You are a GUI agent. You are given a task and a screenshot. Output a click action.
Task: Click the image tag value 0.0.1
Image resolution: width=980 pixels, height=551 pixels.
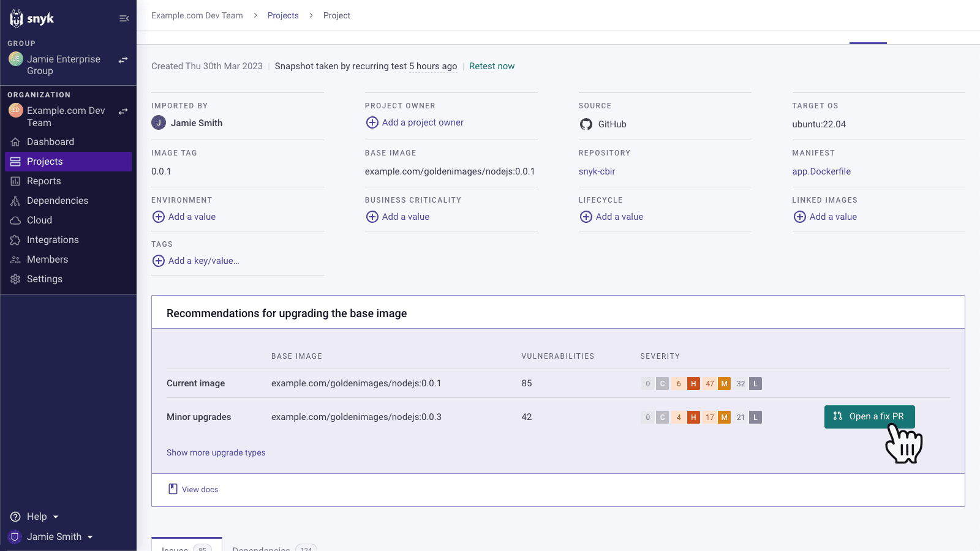pos(161,171)
